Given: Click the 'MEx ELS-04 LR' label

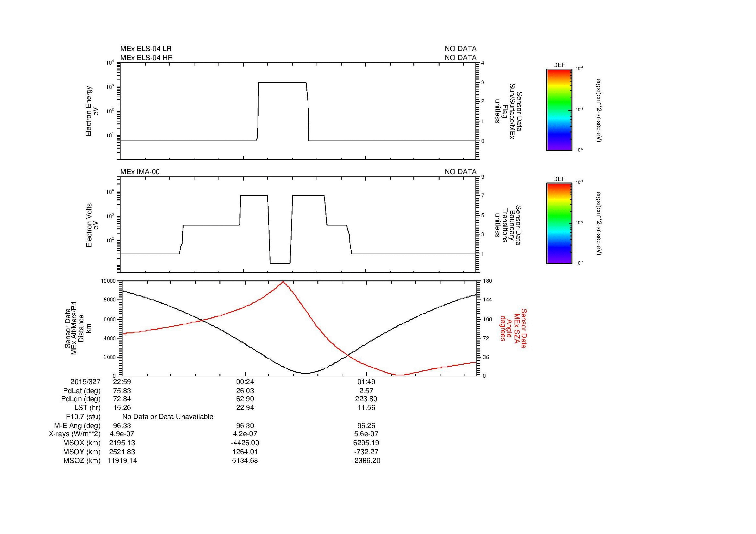Looking at the screenshot, I should click(x=146, y=49).
